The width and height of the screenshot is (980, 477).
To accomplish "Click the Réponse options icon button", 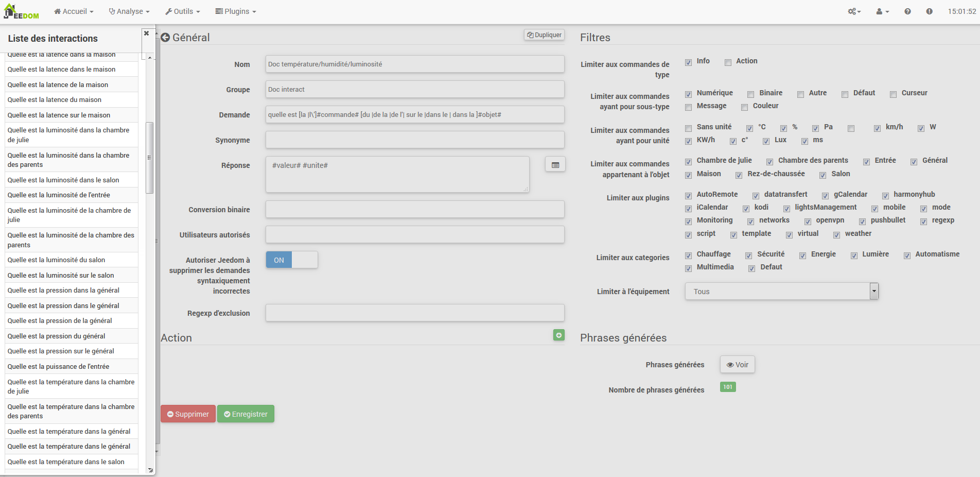I will pyautogui.click(x=555, y=165).
